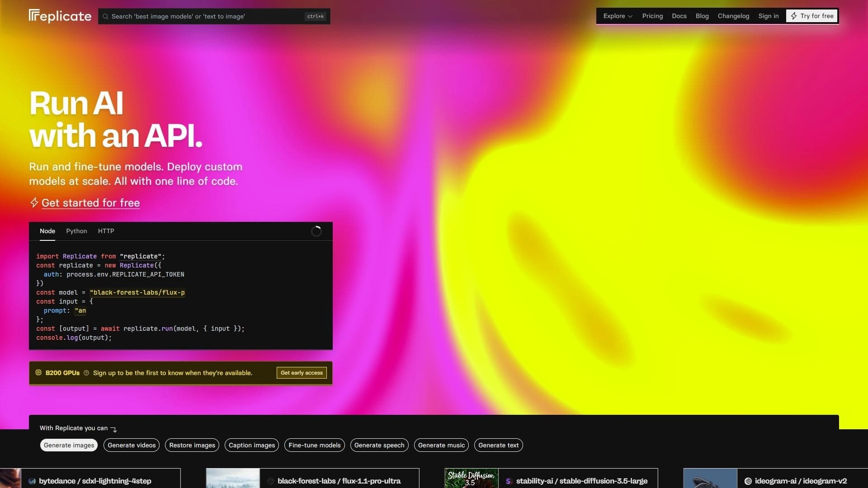868x488 pixels.
Task: Open black-forest-labs / flux-1.1-pro-ultra model
Action: (x=339, y=481)
